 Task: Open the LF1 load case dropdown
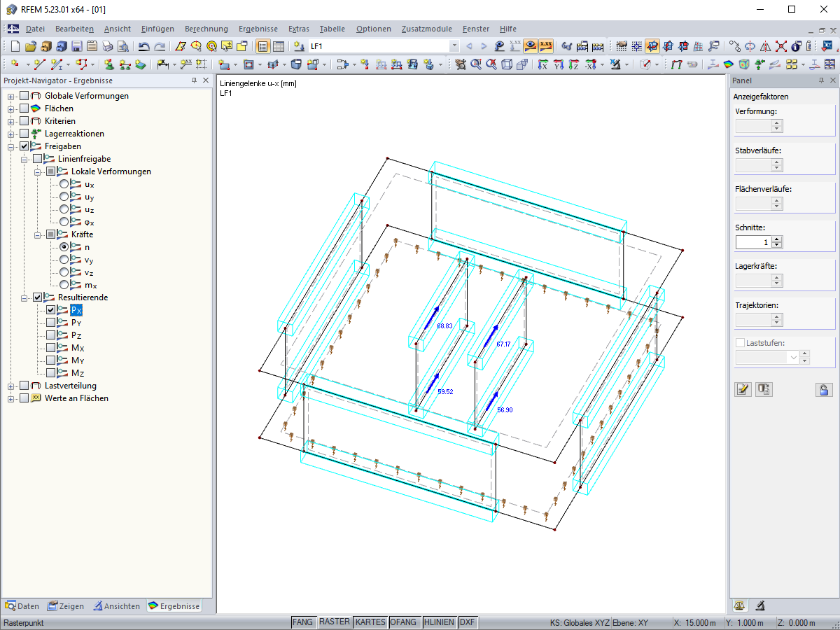point(454,46)
